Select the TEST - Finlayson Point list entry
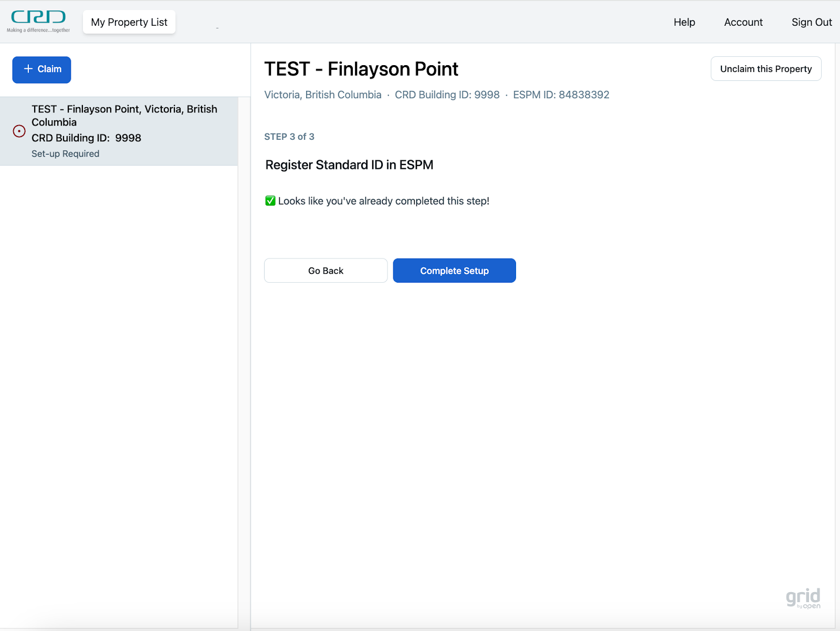840x631 pixels. 124,116
